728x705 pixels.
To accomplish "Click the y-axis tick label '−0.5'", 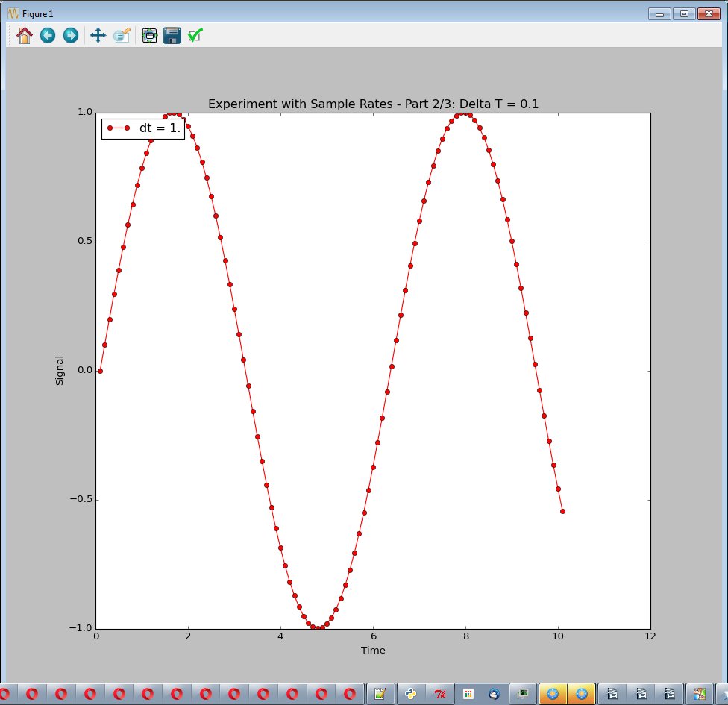I will point(81,499).
